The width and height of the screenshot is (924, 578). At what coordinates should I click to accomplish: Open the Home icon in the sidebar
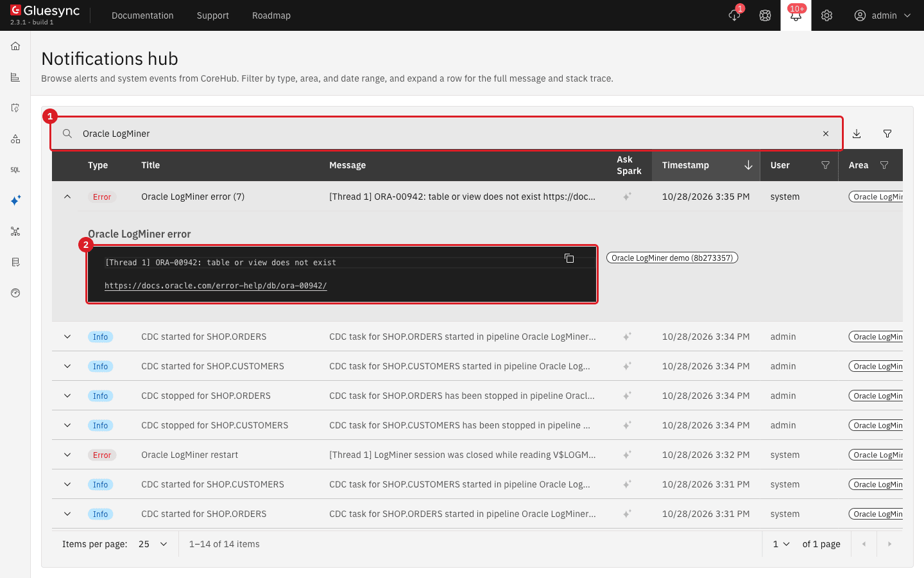pos(15,46)
